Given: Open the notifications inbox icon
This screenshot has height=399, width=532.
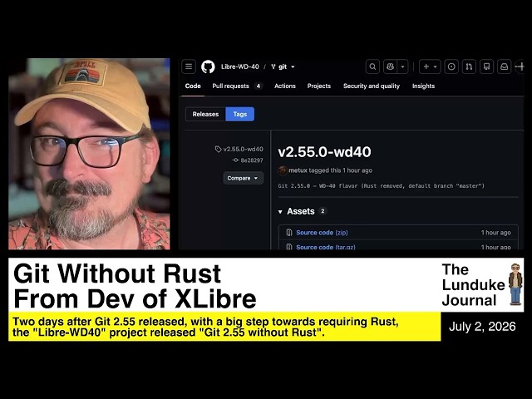Looking at the screenshot, I should click(505, 66).
